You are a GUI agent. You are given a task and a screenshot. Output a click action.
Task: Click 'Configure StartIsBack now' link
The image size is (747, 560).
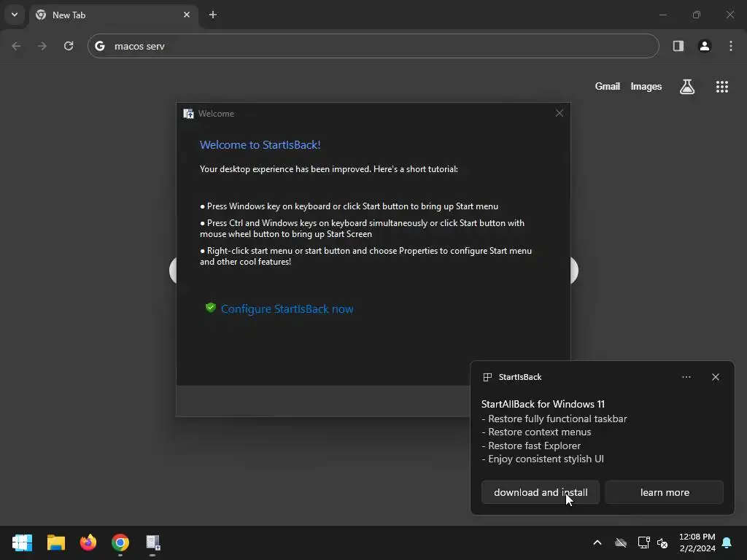[x=287, y=309]
